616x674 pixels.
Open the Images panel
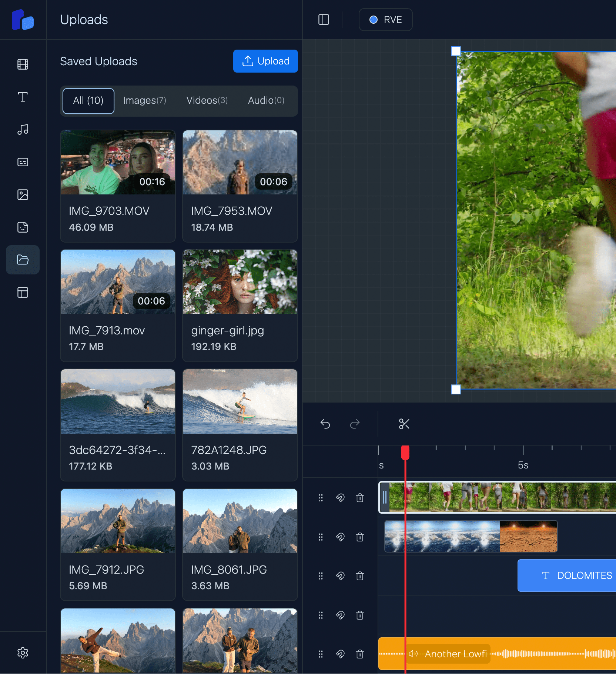23,194
